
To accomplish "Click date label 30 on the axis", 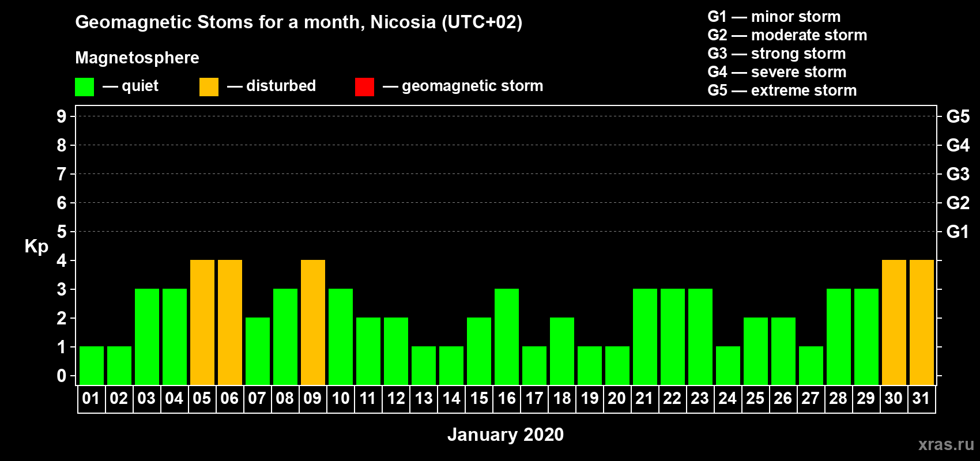I will click(x=894, y=399).
